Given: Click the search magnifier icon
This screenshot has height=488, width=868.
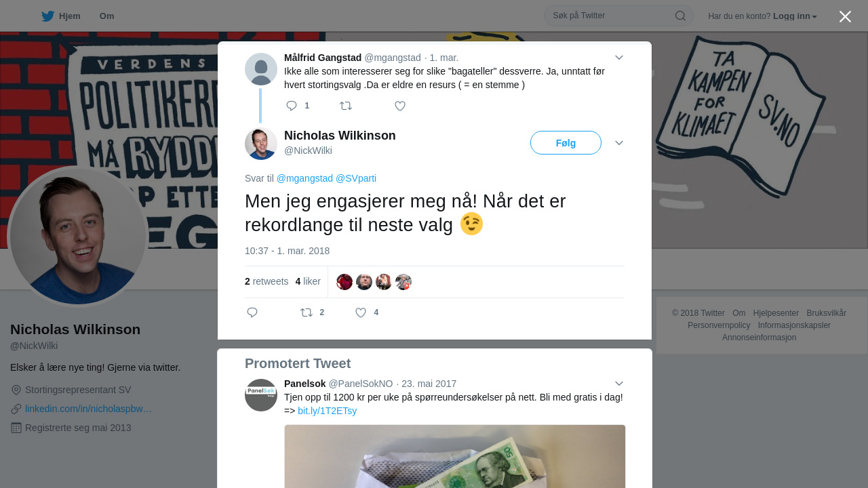Looking at the screenshot, I should (680, 16).
